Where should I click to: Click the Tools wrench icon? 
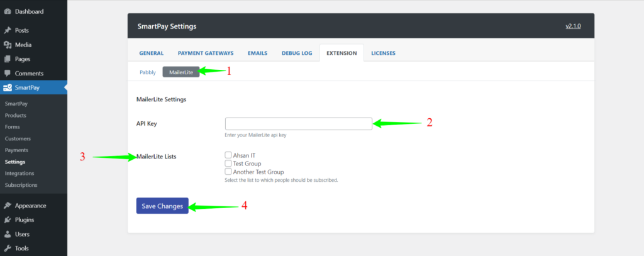[x=8, y=248]
